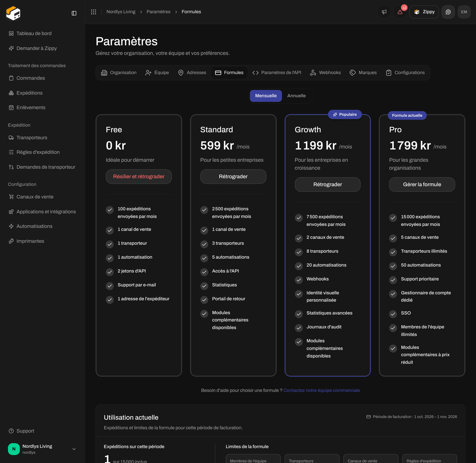Open the apps grid menu icon

click(x=94, y=12)
